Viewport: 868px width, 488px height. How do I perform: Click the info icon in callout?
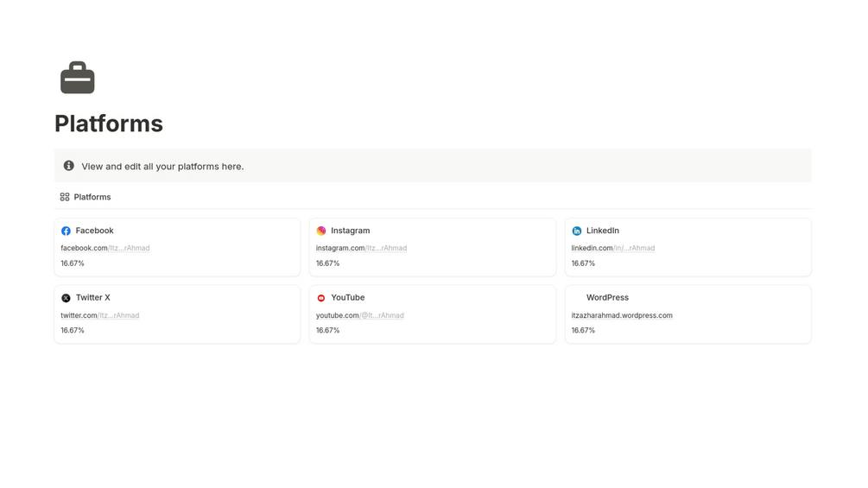(69, 166)
